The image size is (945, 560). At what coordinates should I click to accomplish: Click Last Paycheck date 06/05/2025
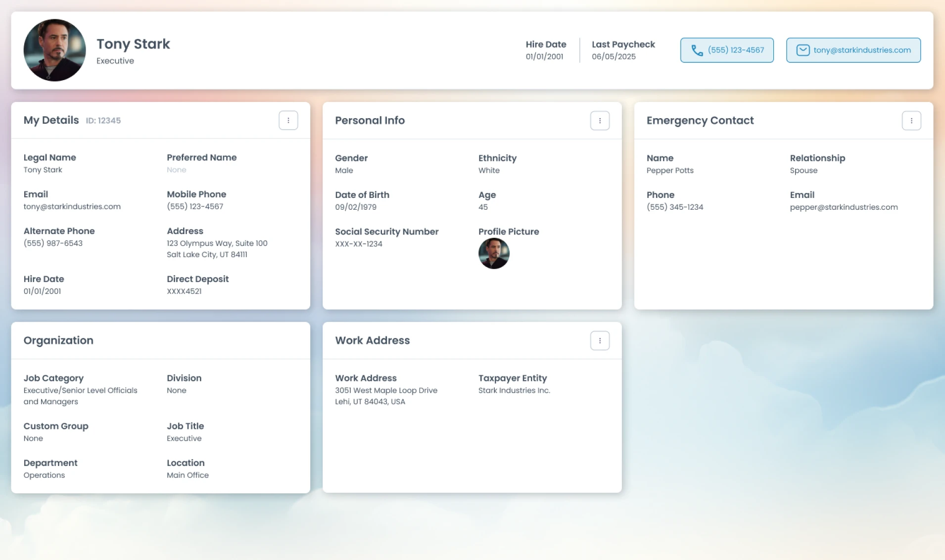pyautogui.click(x=614, y=56)
